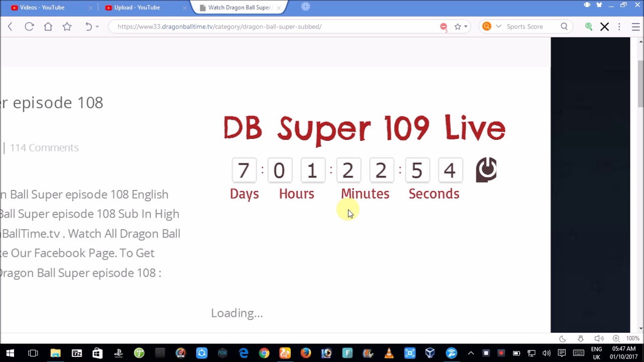Open Firefox from the taskbar
This screenshot has height=362, width=644.
click(305, 353)
